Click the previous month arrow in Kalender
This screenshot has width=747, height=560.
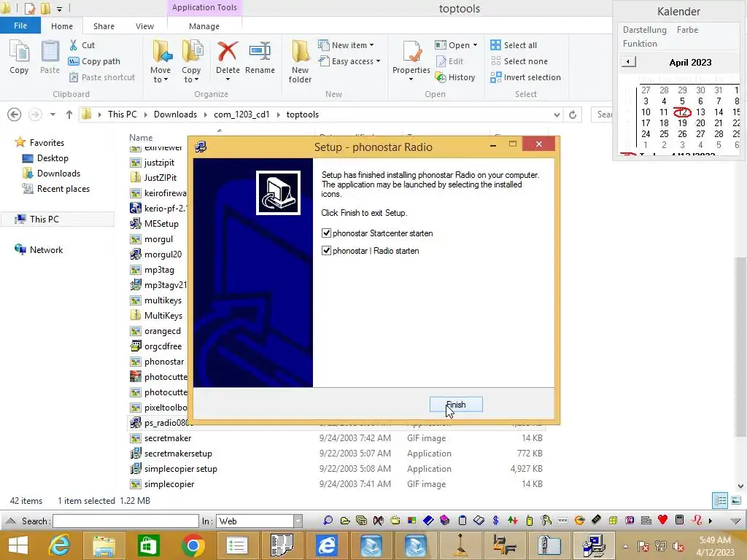point(628,62)
